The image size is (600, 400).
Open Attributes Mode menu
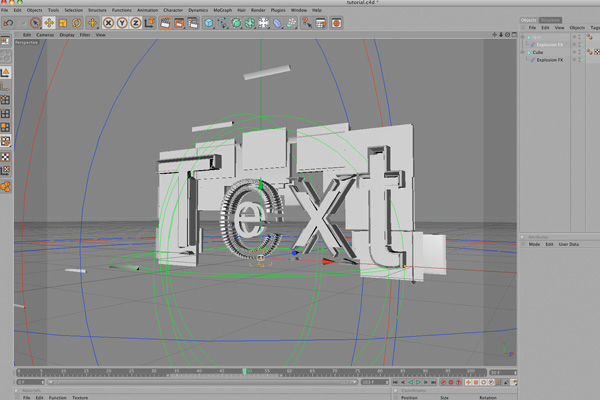[534, 244]
